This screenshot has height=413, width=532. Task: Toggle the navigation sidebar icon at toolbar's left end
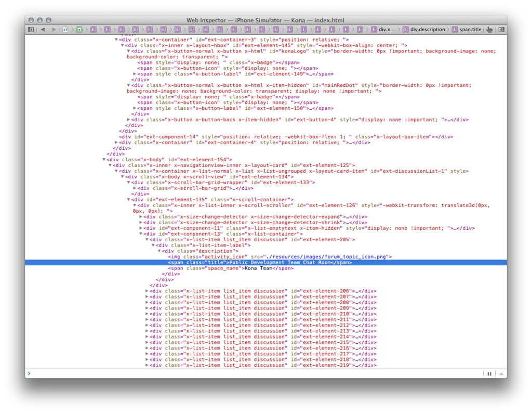pos(31,30)
